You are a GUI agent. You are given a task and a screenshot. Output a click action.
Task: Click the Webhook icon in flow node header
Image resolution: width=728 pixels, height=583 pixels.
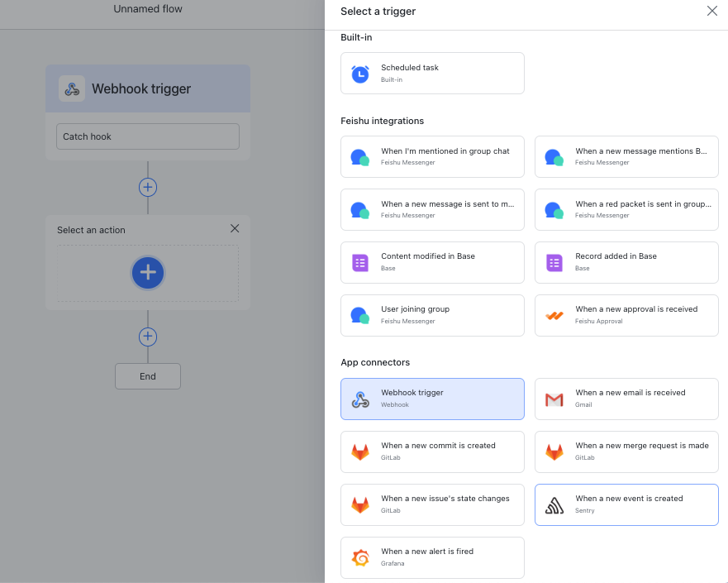point(72,89)
